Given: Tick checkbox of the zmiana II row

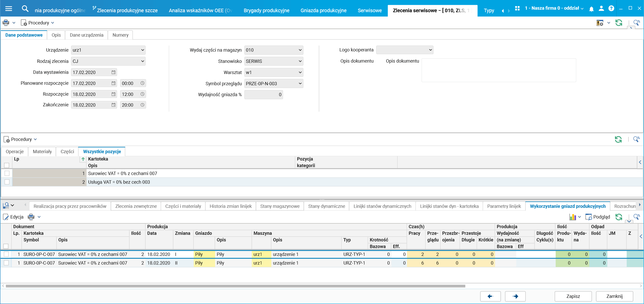Looking at the screenshot, I should [x=6, y=263].
